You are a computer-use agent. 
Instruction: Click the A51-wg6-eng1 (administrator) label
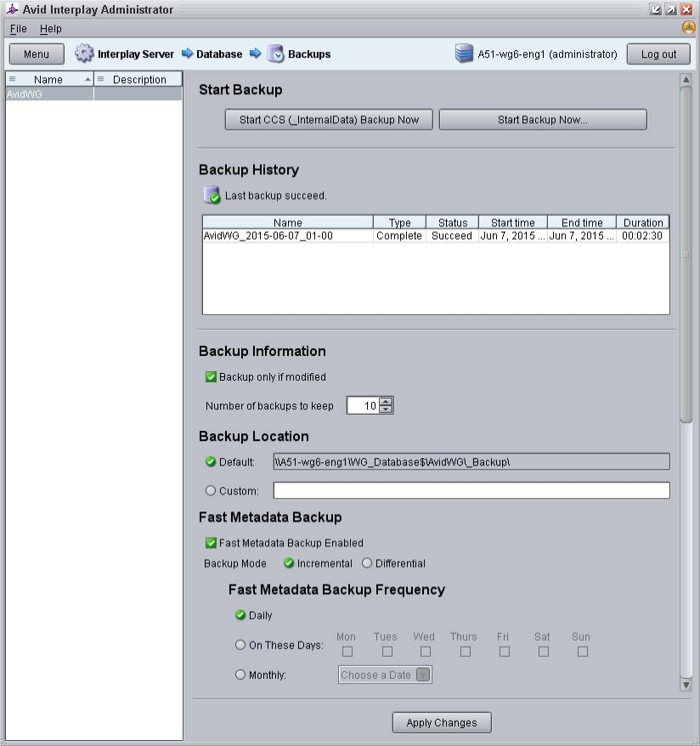pyautogui.click(x=547, y=54)
